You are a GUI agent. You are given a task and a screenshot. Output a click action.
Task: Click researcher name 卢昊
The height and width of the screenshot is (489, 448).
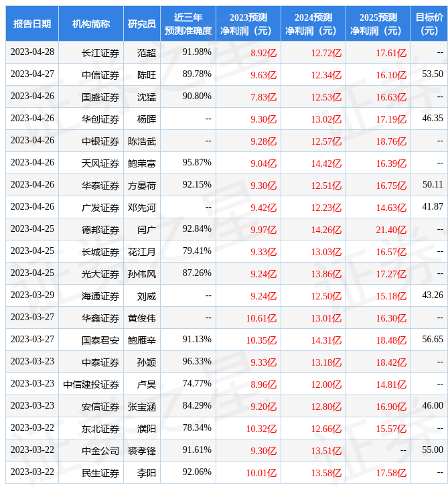click(147, 385)
